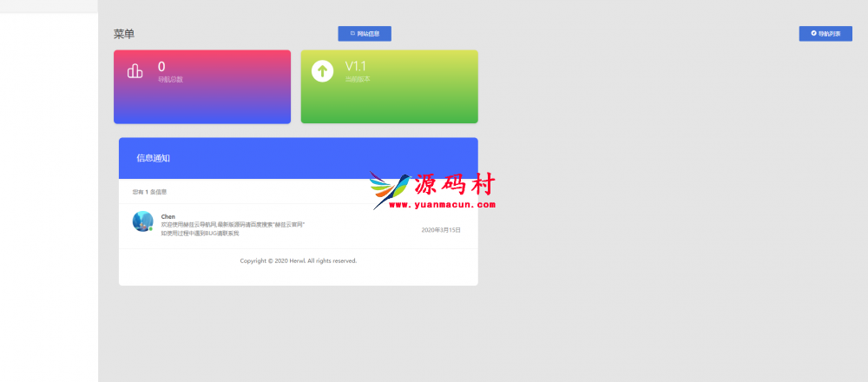Select the 信息通知 panel header

coord(298,158)
